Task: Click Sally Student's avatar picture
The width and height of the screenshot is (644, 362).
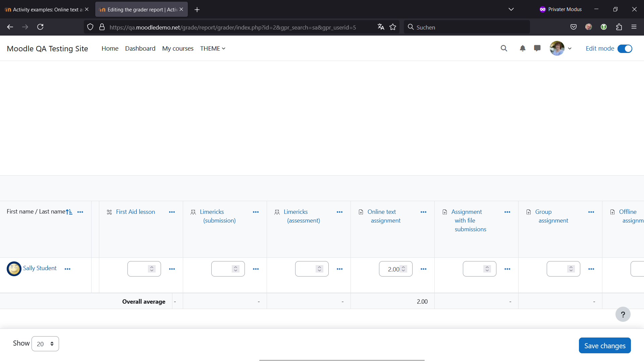Action: point(14,269)
